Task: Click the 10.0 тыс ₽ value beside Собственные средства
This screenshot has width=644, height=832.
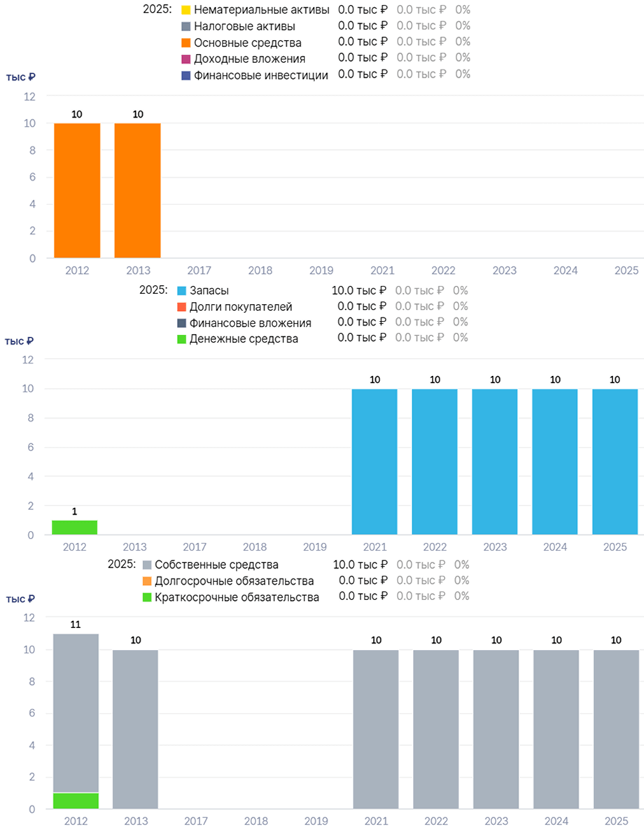Action: pyautogui.click(x=360, y=564)
